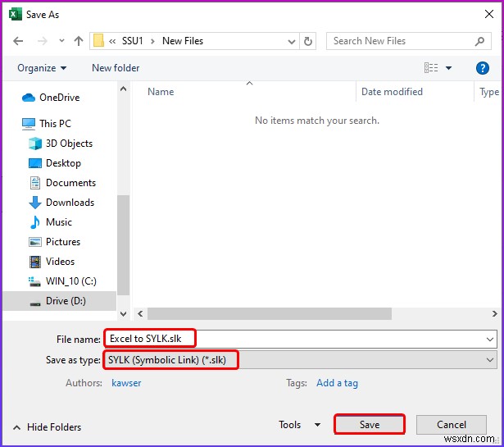Click the OneDrive cloud icon
The width and height of the screenshot is (504, 447).
pos(29,98)
